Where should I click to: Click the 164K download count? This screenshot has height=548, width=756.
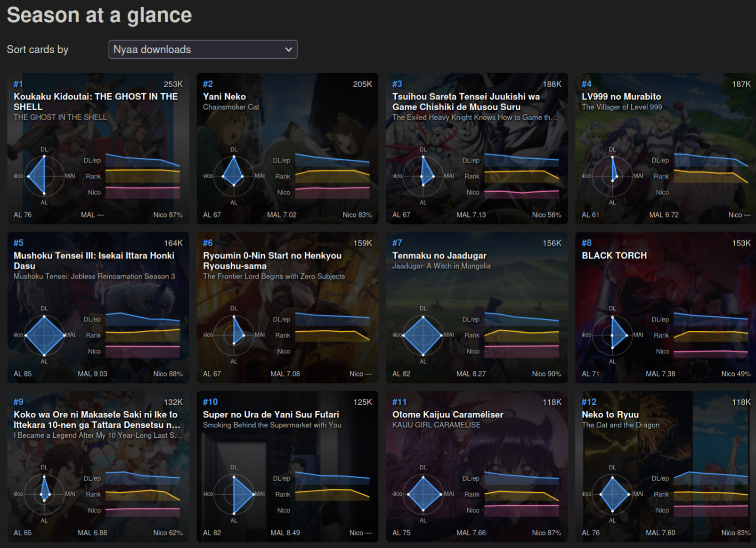[173, 243]
